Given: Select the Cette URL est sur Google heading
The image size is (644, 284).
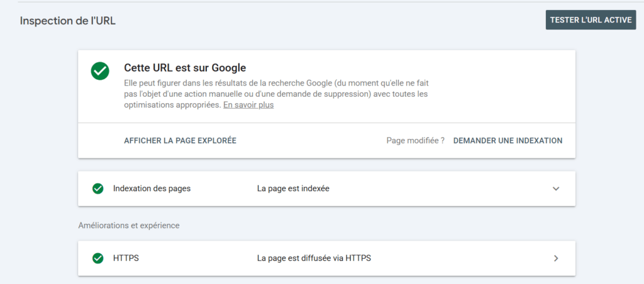Looking at the screenshot, I should click(185, 68).
